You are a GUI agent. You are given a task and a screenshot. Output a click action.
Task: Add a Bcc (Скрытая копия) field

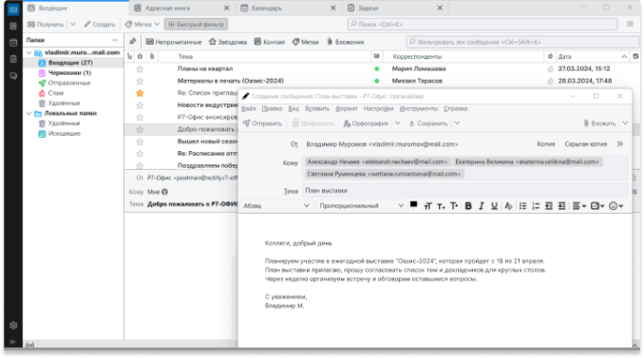pyautogui.click(x=586, y=144)
